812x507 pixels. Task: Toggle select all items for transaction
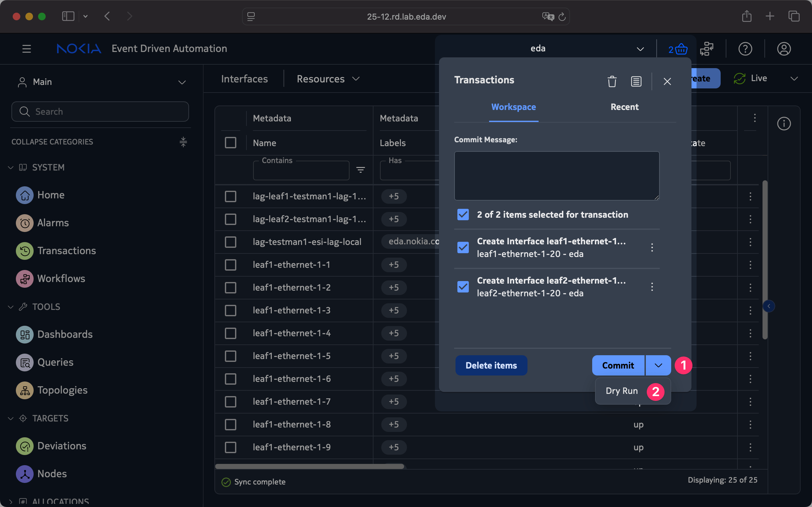[463, 215]
